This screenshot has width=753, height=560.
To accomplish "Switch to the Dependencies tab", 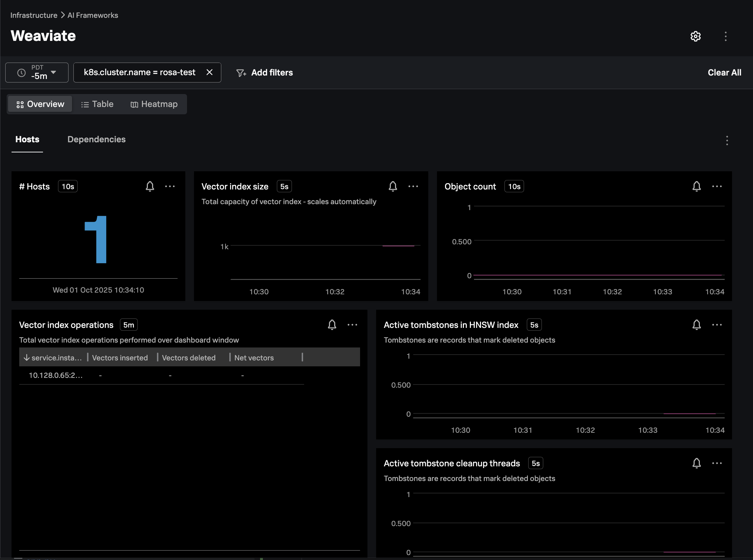I will click(x=96, y=139).
